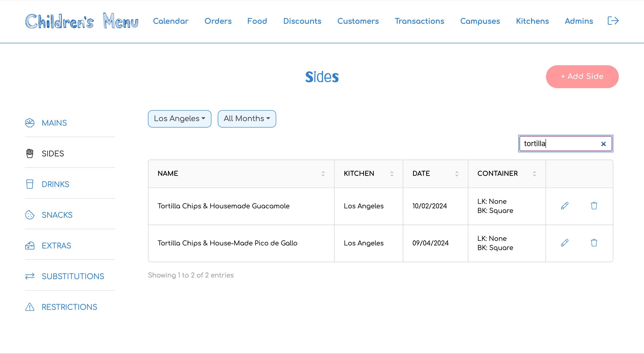Navigate to Customers page

pos(358,21)
